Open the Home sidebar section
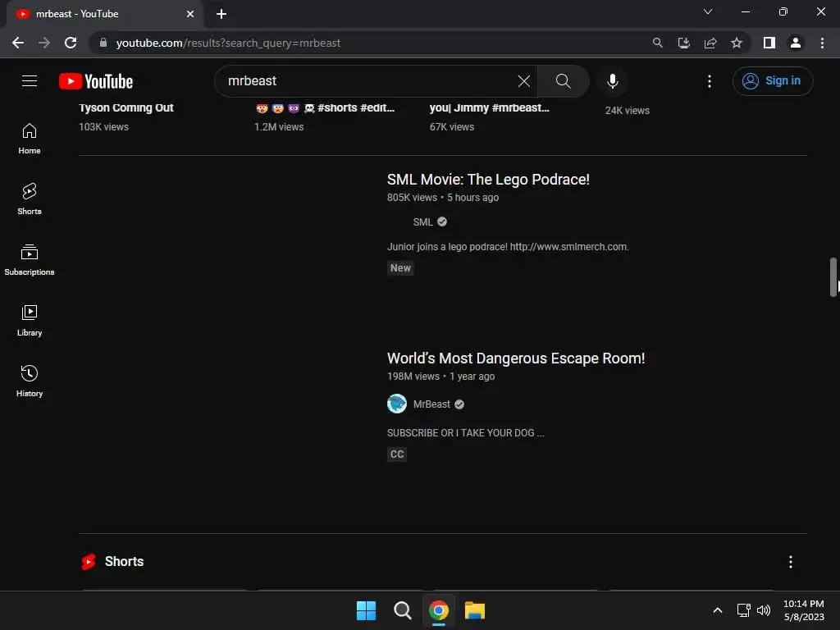This screenshot has width=840, height=630. coord(30,139)
